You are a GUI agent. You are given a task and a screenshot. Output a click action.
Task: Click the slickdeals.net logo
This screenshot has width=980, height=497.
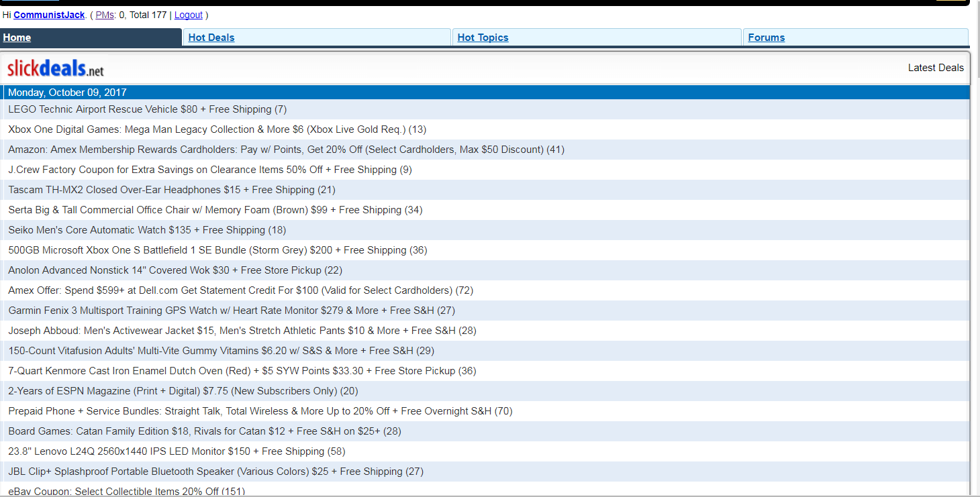click(x=56, y=68)
